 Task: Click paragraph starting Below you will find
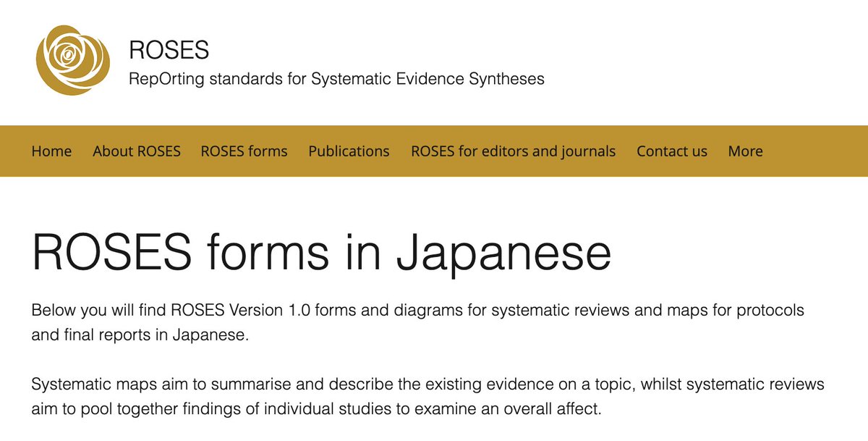418,323
